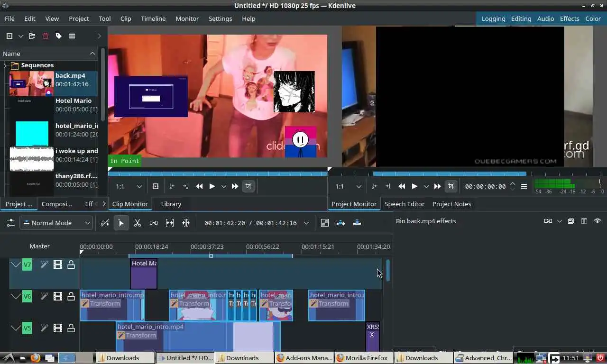This screenshot has height=364, width=607.
Task: Toggle lock on track V5
Action: 71,328
